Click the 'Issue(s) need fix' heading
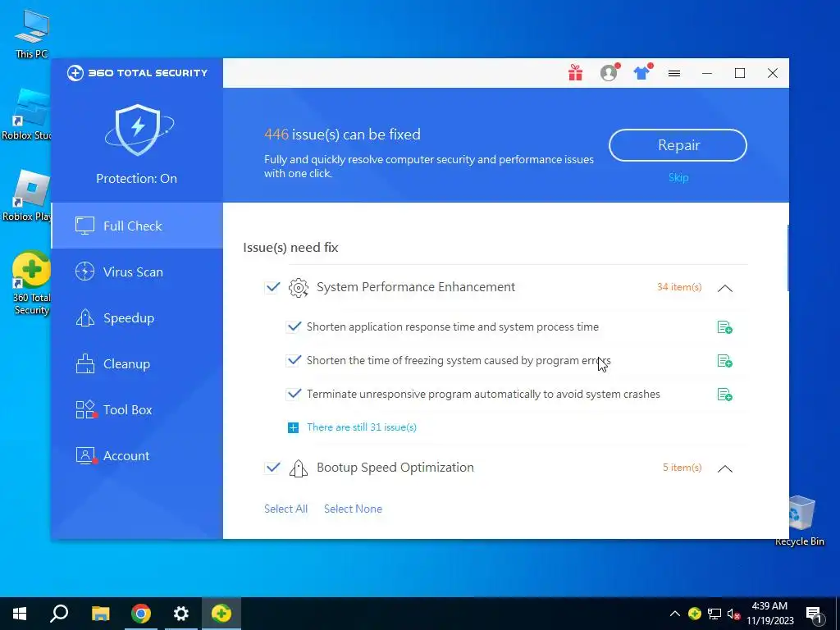Image resolution: width=840 pixels, height=630 pixels. 291,248
